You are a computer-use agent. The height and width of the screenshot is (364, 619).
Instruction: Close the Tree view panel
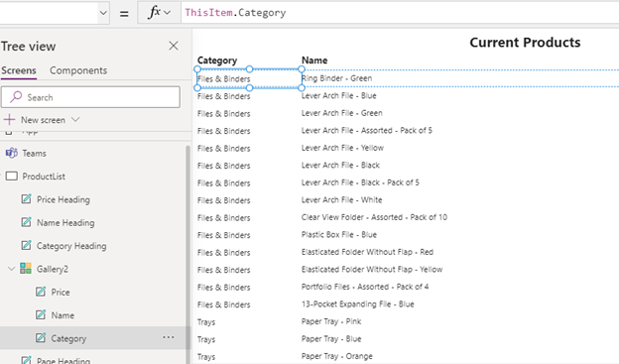coord(174,46)
